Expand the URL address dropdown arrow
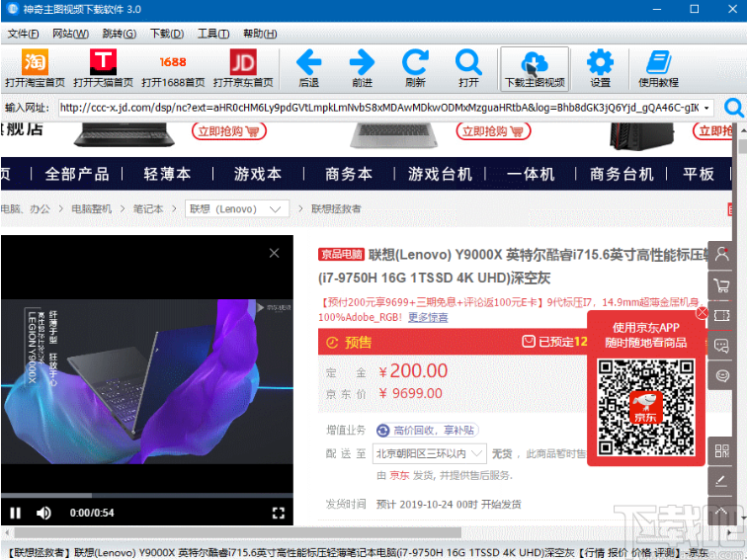 pos(706,108)
